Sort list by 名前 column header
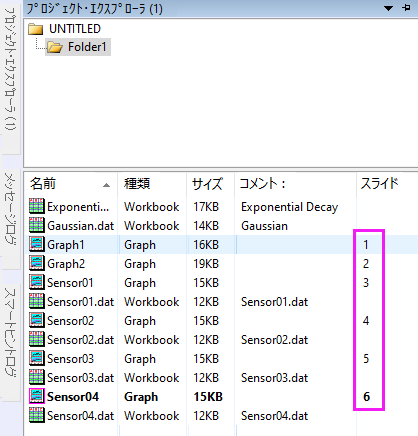The width and height of the screenshot is (418, 436). click(x=70, y=184)
